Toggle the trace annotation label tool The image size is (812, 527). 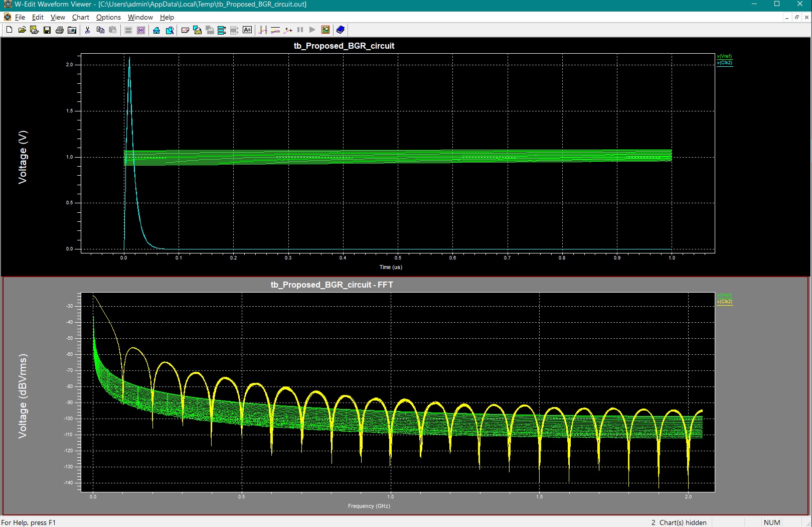247,30
